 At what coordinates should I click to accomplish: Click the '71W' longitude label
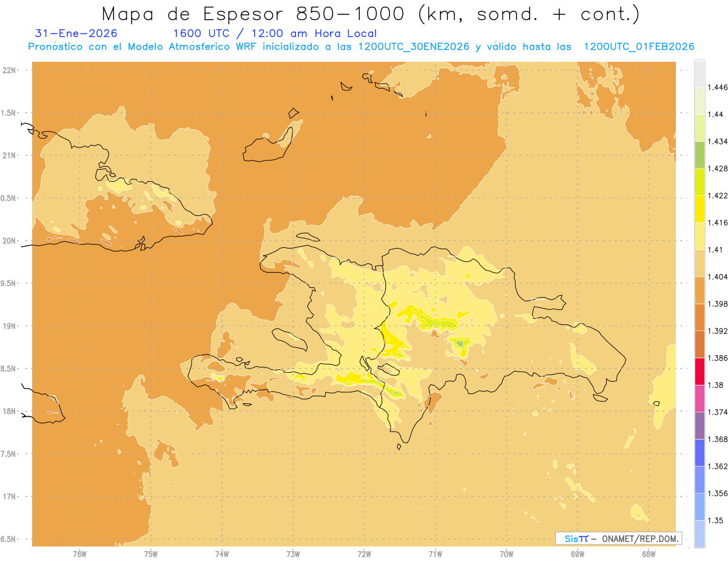point(435,554)
